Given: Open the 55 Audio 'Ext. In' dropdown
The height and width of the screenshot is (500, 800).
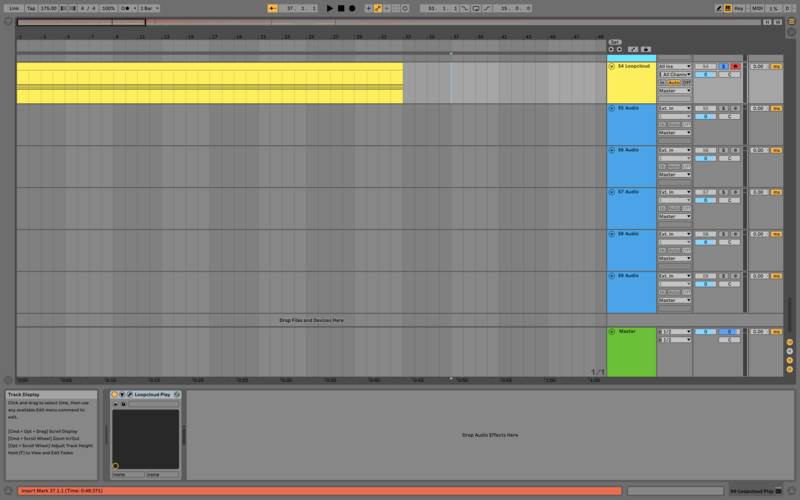Looking at the screenshot, I should 674,108.
